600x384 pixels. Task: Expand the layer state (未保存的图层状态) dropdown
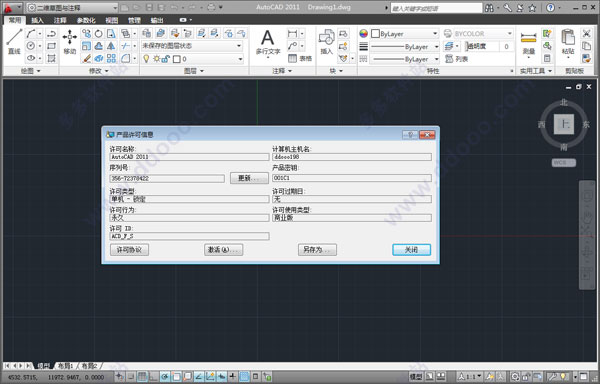pos(192,46)
